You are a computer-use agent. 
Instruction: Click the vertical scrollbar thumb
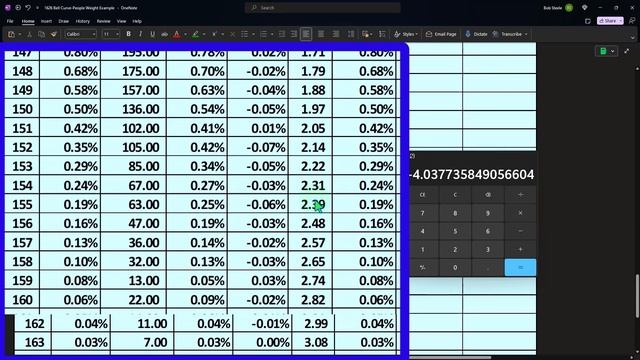(637, 296)
